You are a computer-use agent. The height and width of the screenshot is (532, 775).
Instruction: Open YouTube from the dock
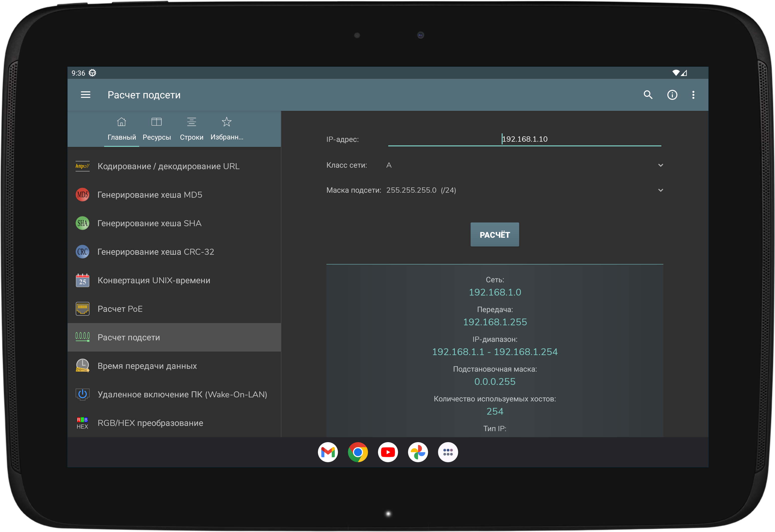(x=388, y=452)
